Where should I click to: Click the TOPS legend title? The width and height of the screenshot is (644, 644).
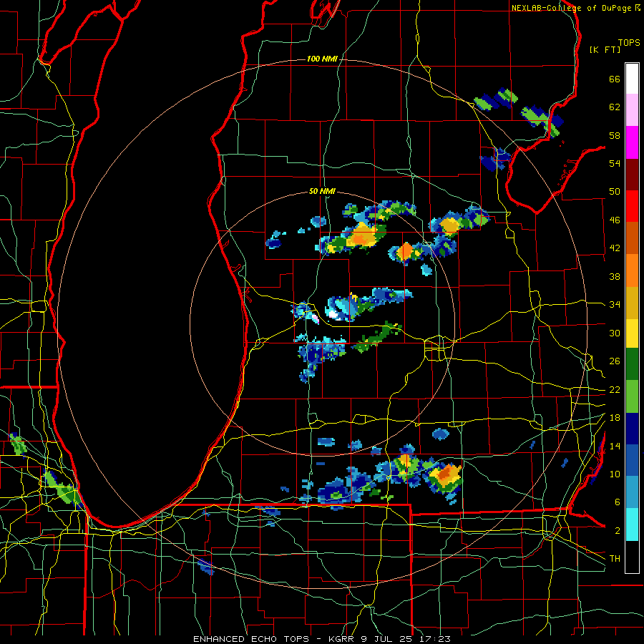click(x=629, y=43)
